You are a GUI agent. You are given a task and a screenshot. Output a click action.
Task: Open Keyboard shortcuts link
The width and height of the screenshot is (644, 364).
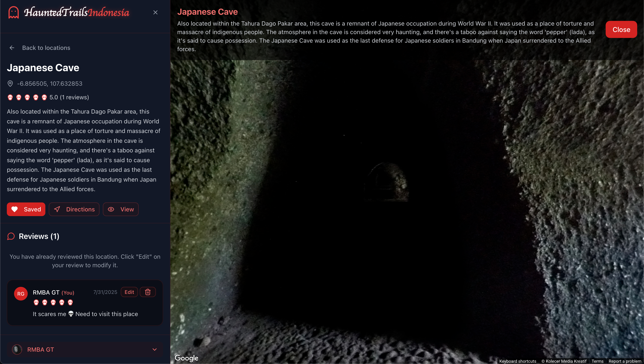pos(517,361)
